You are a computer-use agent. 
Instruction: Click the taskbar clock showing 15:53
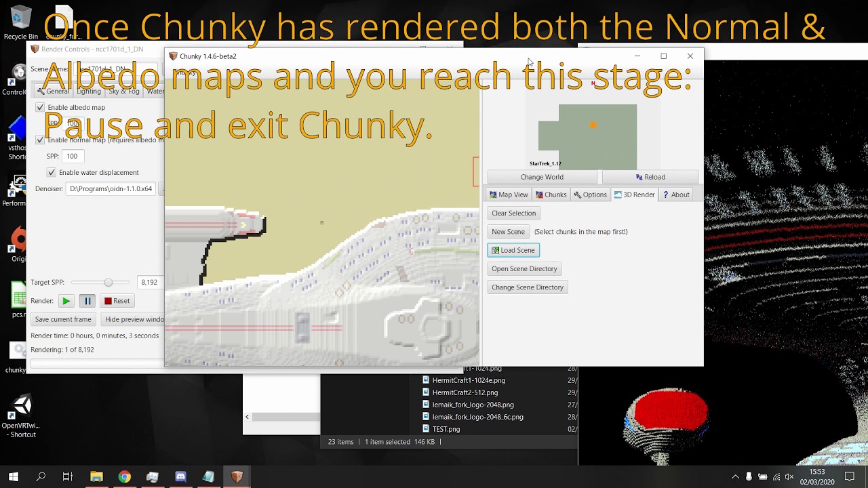816,477
